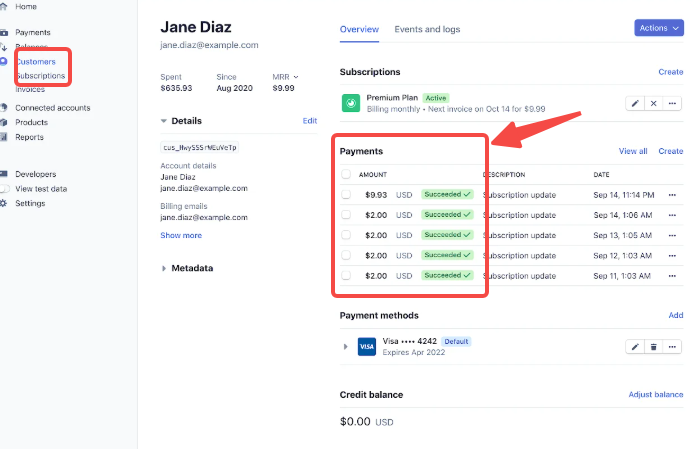This screenshot has height=449, width=692.
Task: Open more options for the $9.93 payment
Action: click(x=673, y=194)
